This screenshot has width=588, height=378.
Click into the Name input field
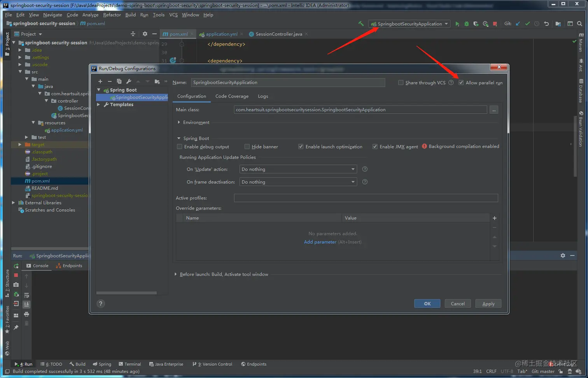[x=288, y=82]
